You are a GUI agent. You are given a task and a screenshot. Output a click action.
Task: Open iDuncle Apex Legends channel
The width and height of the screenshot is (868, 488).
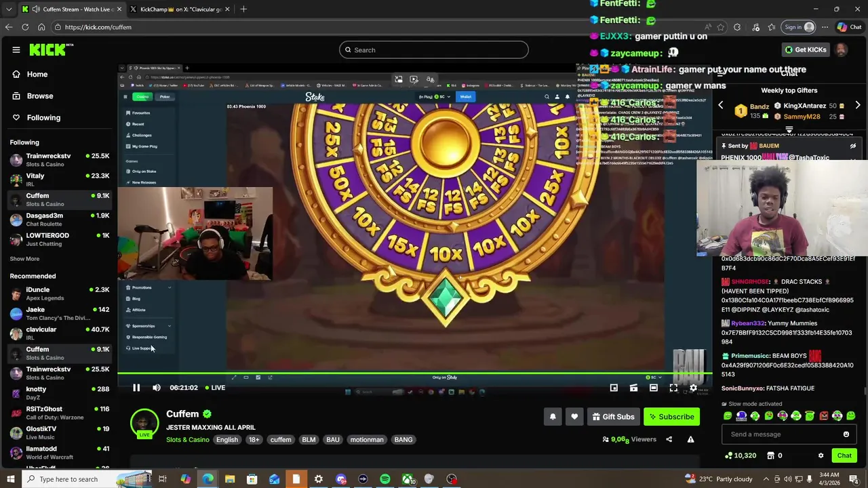coord(60,293)
